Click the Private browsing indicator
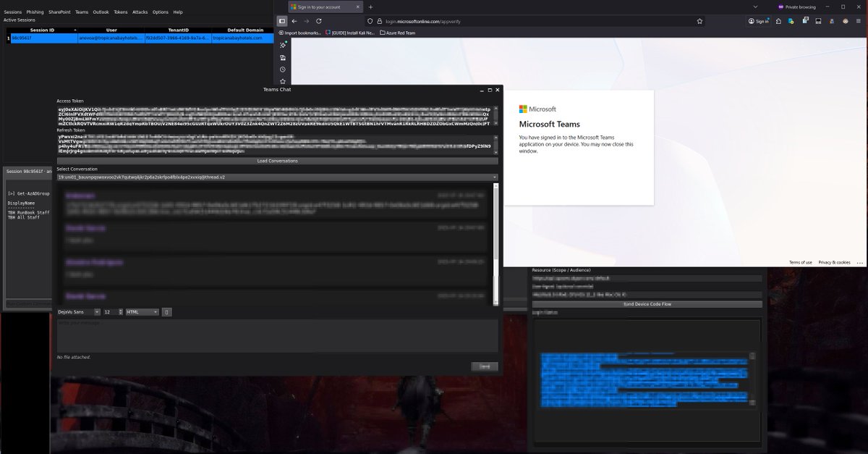The image size is (868, 454). (x=796, y=7)
